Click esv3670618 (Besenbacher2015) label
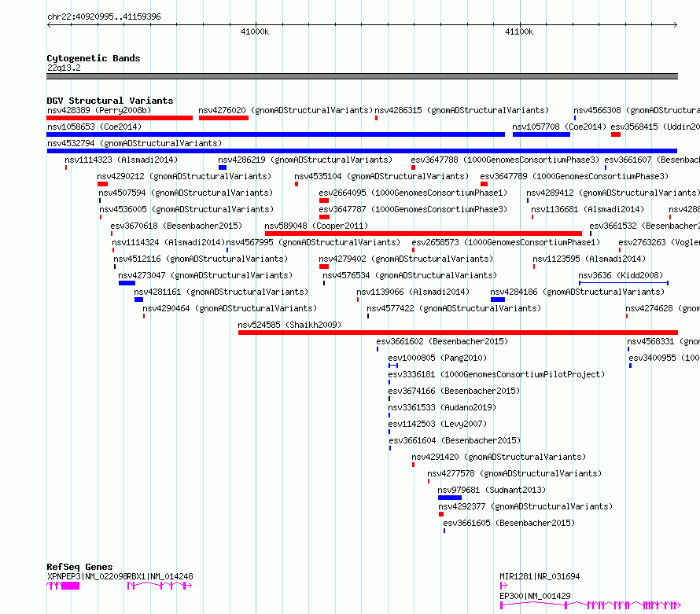Screen dimensions: 700x614 176,226
